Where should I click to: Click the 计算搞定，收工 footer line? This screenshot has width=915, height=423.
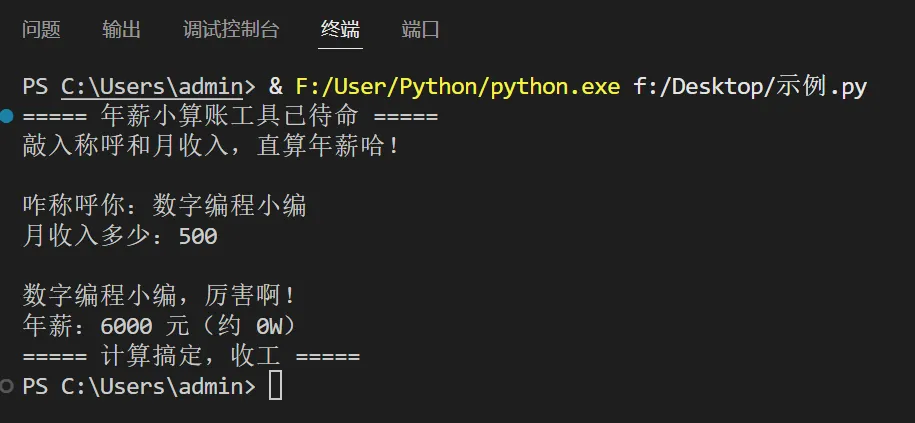[x=191, y=356]
